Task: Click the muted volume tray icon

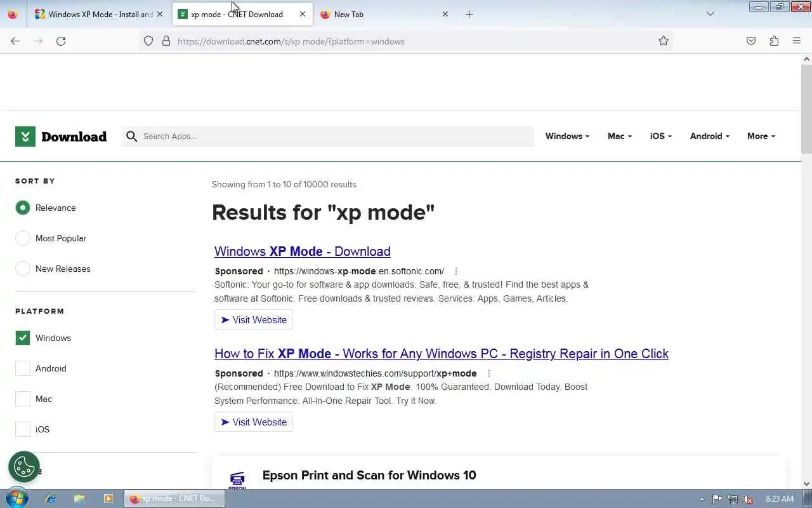Action: click(x=749, y=499)
